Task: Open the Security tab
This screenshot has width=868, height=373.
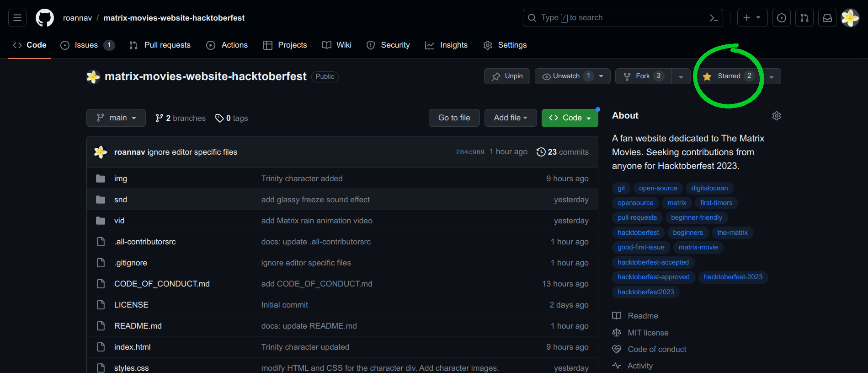Action: (x=388, y=45)
